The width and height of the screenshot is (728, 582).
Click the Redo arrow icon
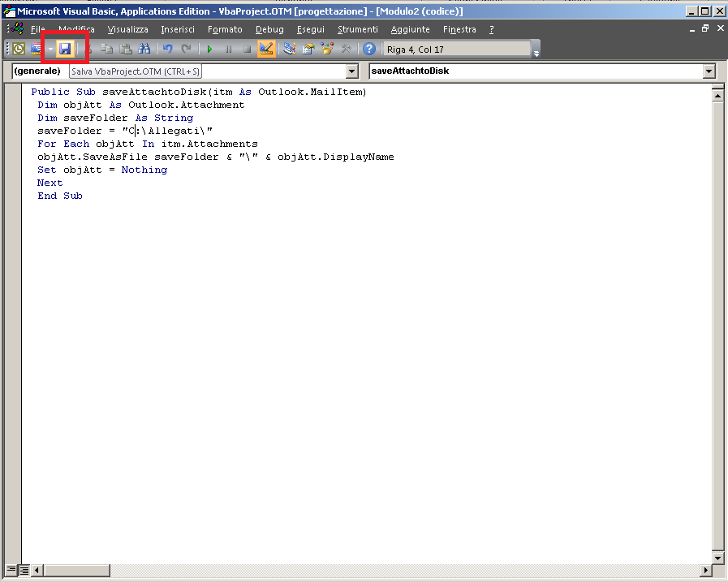tap(186, 49)
